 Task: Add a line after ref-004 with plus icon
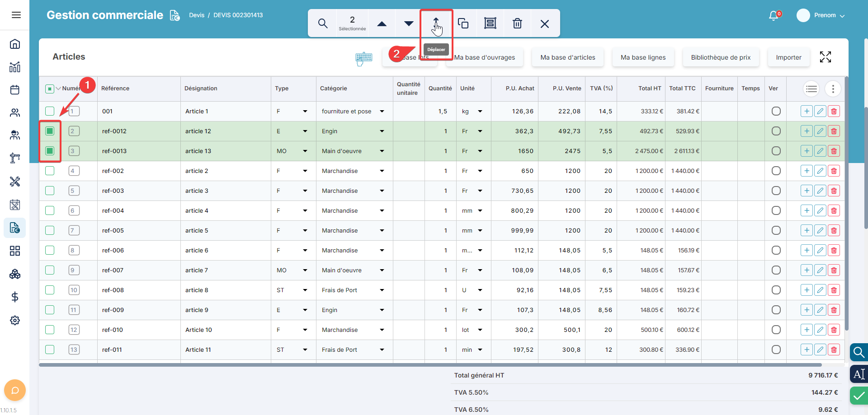click(807, 210)
